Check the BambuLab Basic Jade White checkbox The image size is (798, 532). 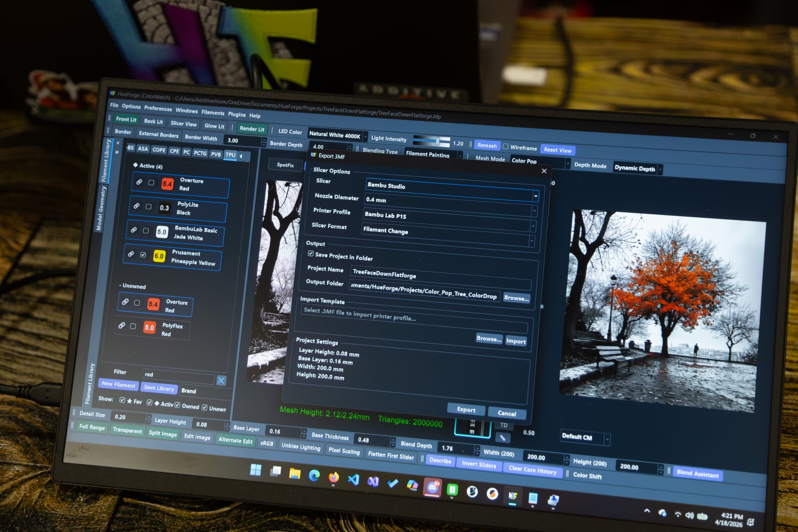(x=146, y=231)
